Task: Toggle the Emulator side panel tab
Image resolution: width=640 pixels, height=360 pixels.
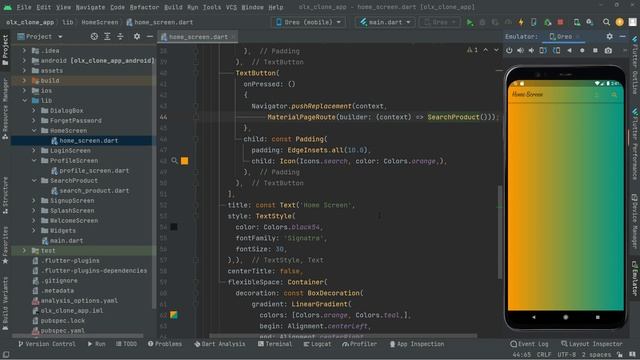Action: click(x=635, y=278)
